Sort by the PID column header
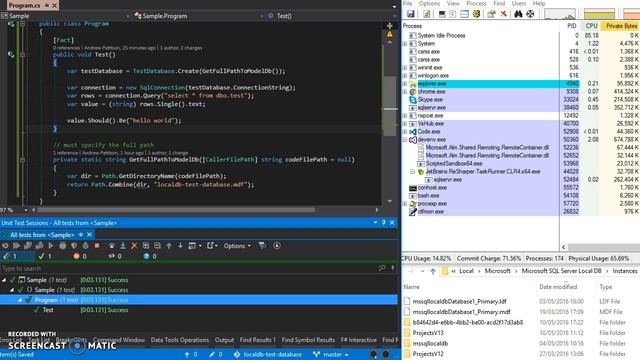Viewport: 640px width, 360px height. pyautogui.click(x=571, y=26)
